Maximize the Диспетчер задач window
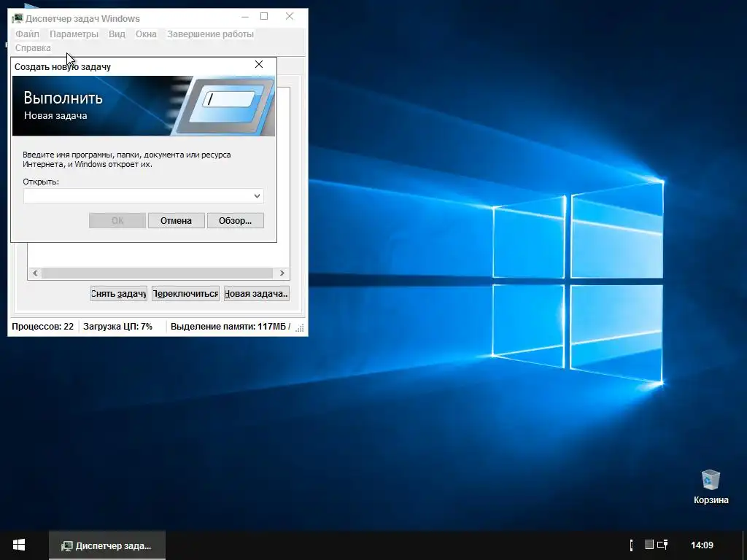The height and width of the screenshot is (560, 747). tap(264, 17)
